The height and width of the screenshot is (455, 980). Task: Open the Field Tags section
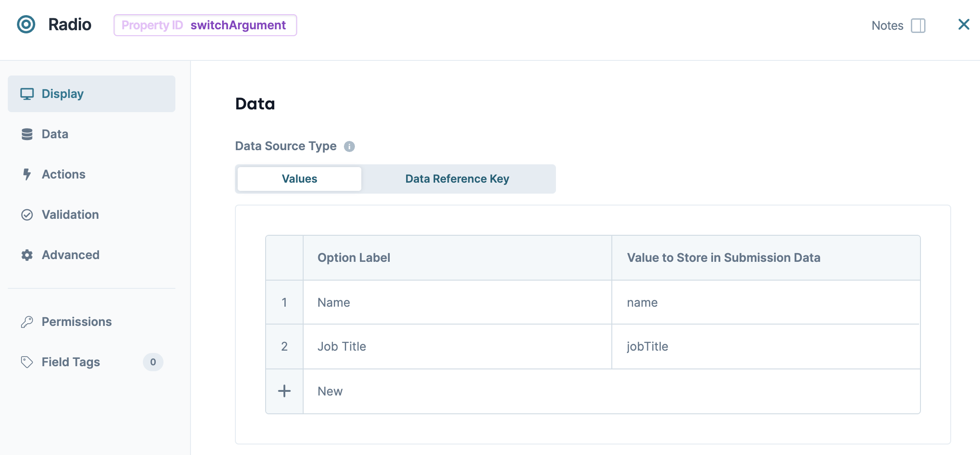92,362
